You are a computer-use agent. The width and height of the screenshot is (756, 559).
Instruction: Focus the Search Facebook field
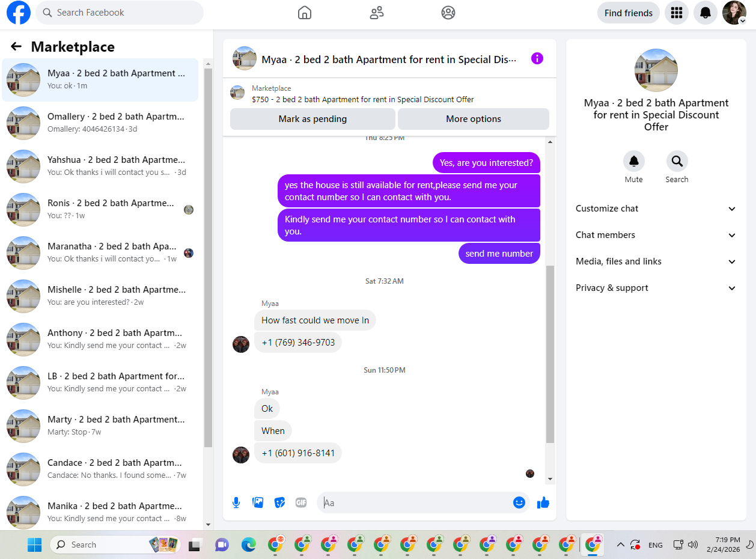pos(120,13)
